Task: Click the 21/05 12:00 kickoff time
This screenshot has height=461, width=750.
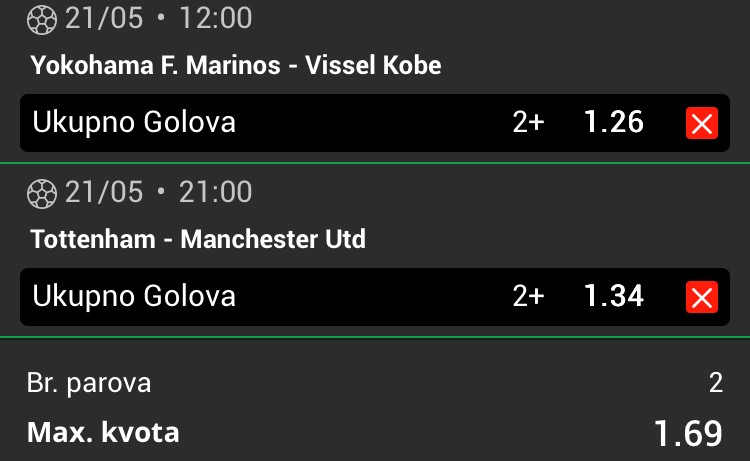Action: 158,18
